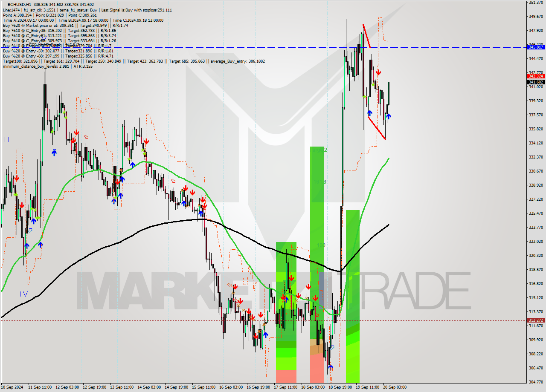
Task: Click the 12 Sep 03:00 date label
Action: pyautogui.click(x=67, y=387)
